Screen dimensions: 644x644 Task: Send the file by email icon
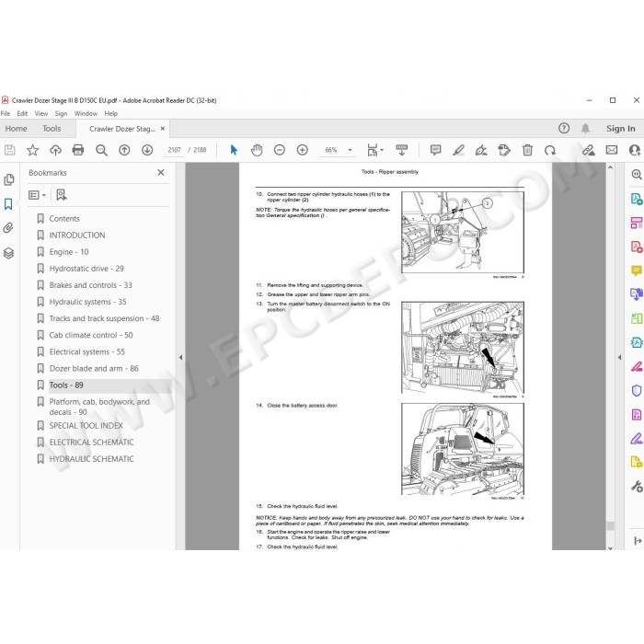[x=612, y=150]
